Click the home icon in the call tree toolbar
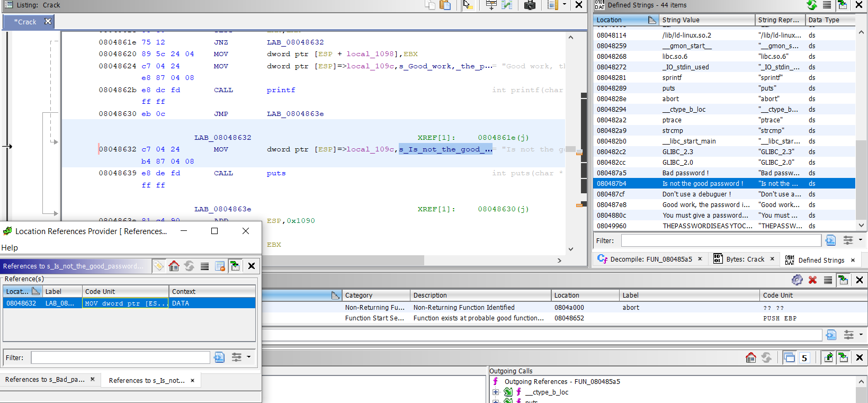This screenshot has width=868, height=403. pyautogui.click(x=750, y=358)
